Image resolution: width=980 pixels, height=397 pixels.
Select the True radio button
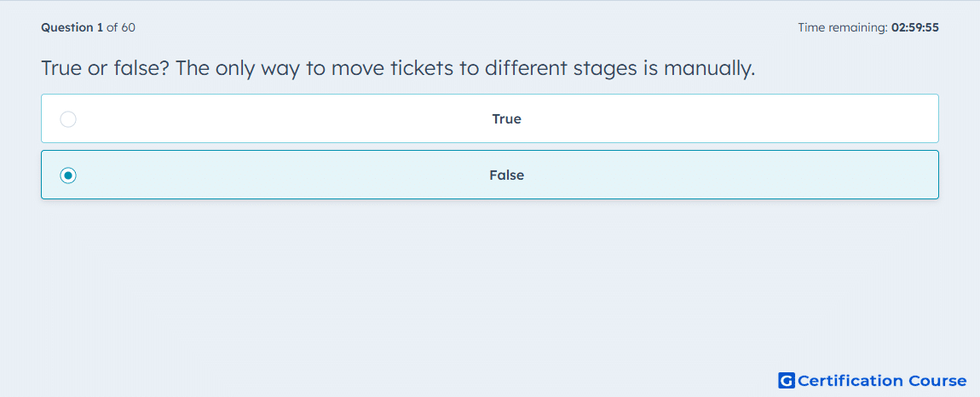pos(68,118)
